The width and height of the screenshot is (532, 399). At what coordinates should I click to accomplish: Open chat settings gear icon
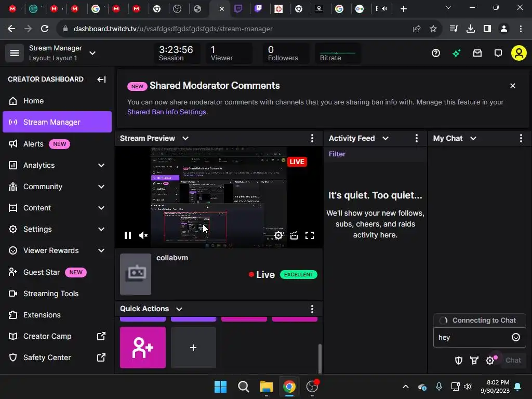click(x=490, y=361)
